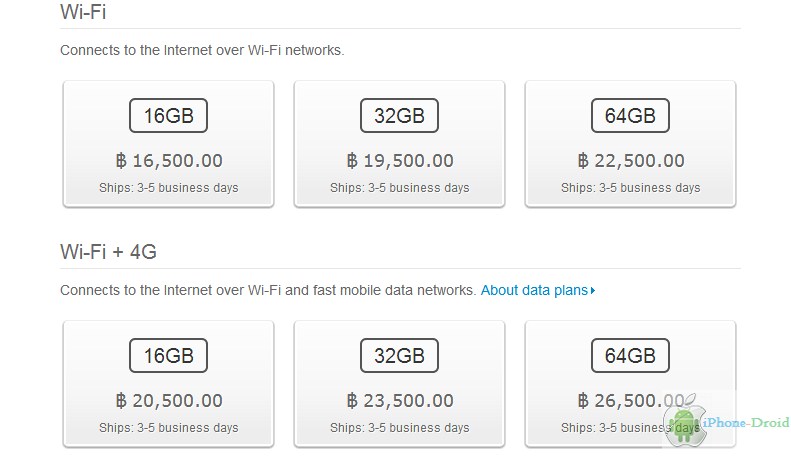Choose the Wi-Fi + 4G 16GB card
Viewport: 791px width, 456px height.
tap(168, 384)
